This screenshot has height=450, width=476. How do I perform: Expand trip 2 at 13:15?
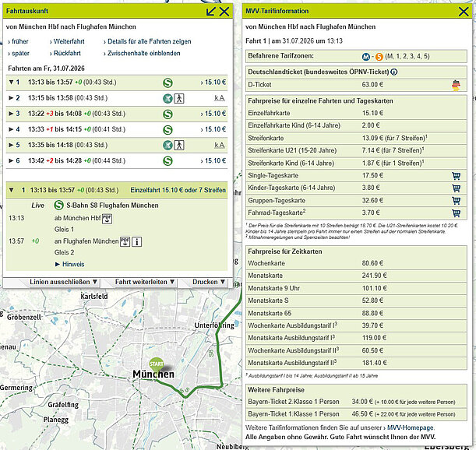[x=11, y=98]
